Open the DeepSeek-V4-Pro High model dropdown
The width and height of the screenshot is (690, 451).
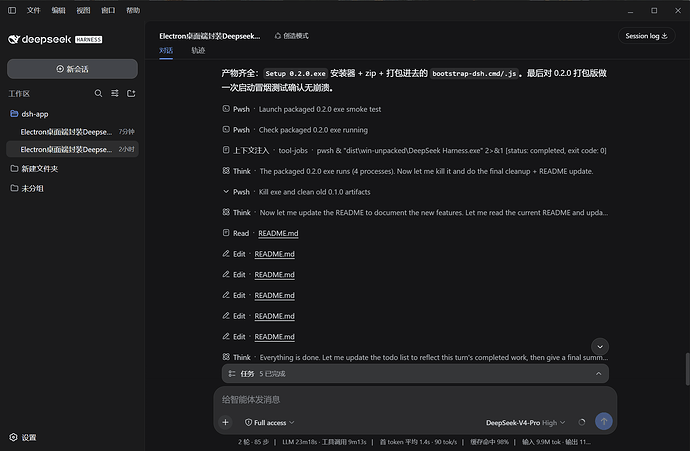click(525, 422)
